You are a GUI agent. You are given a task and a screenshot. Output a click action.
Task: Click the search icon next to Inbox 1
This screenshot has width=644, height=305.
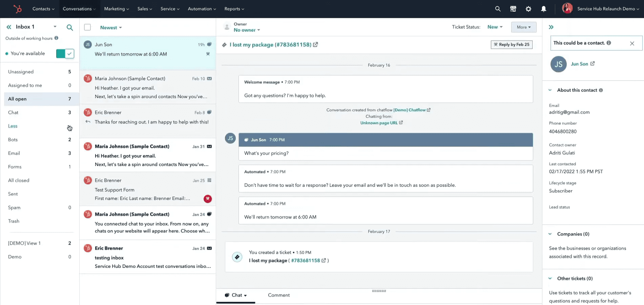[70, 27]
